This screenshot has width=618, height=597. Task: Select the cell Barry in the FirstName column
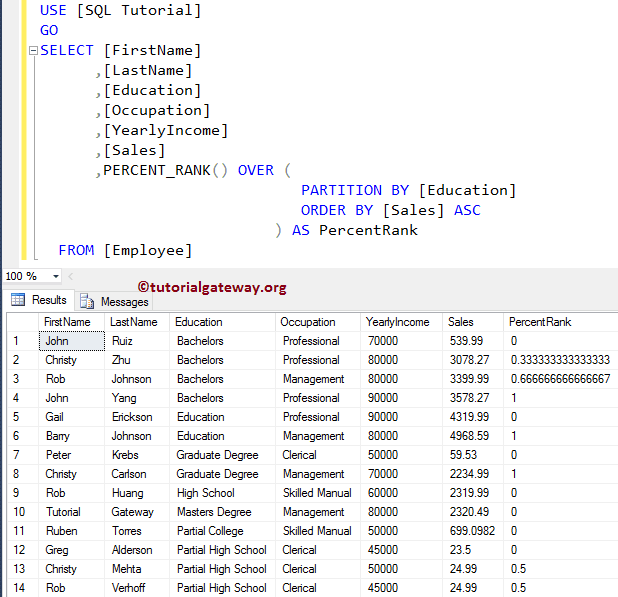(71, 435)
